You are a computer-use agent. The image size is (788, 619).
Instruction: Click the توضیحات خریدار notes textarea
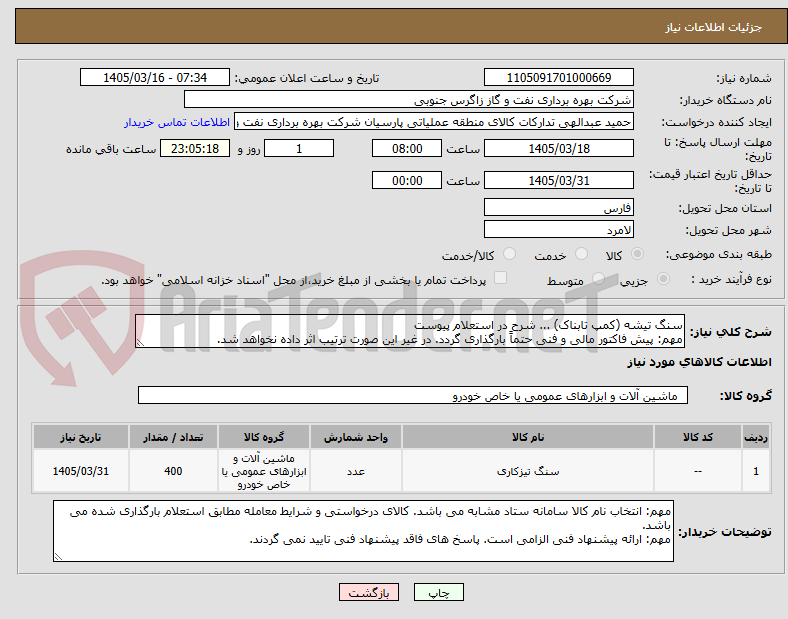click(x=363, y=531)
